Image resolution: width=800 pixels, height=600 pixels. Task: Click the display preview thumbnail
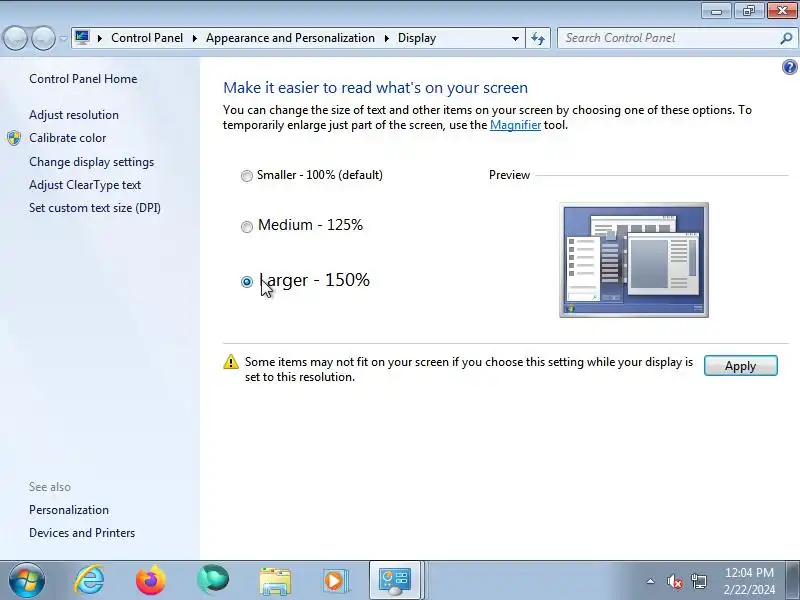pyautogui.click(x=634, y=260)
